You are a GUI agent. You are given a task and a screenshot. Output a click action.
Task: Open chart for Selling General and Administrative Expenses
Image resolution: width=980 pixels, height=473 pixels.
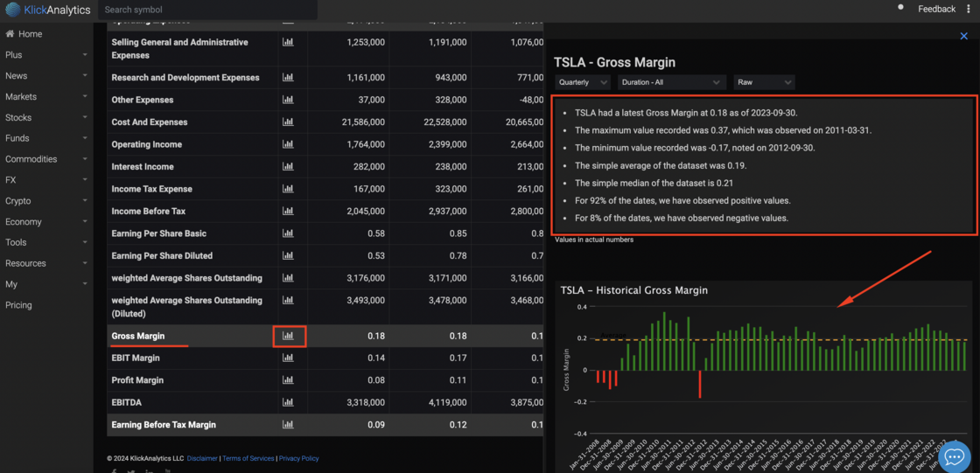coord(288,42)
